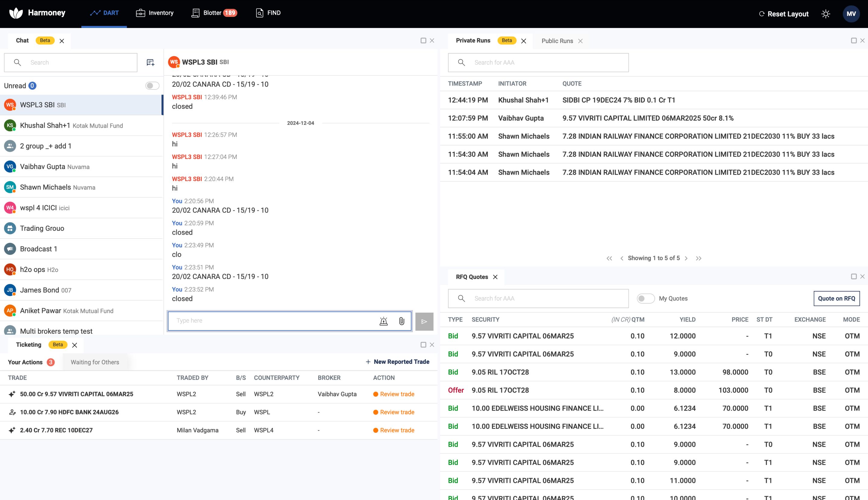
Task: Select Vaibhav Gupta VIVRITI quote row
Action: click(654, 118)
